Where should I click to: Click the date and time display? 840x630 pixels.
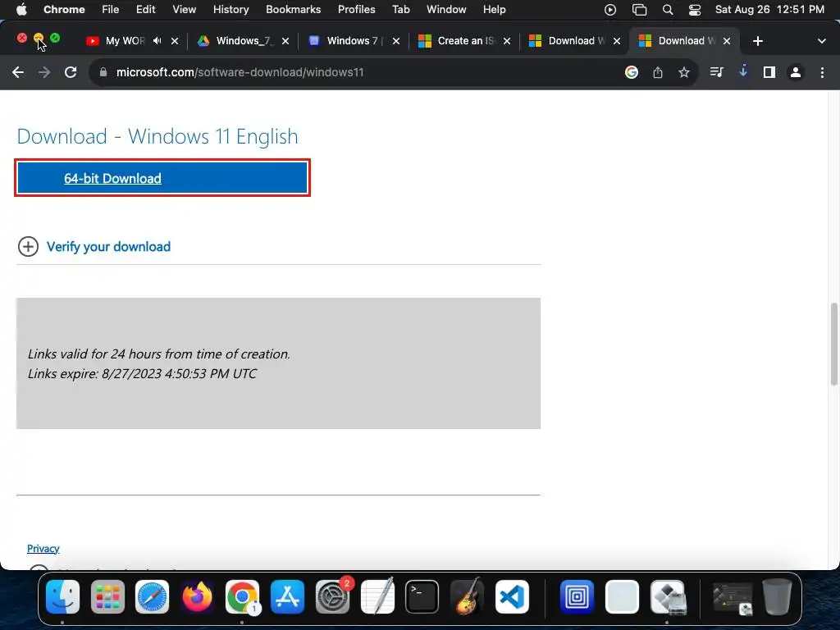coord(769,9)
